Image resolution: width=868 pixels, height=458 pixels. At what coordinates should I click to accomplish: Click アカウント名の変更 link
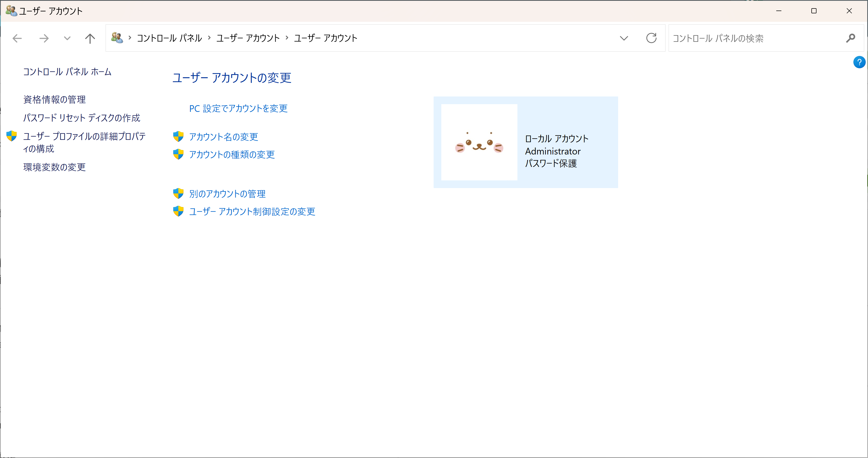click(223, 137)
